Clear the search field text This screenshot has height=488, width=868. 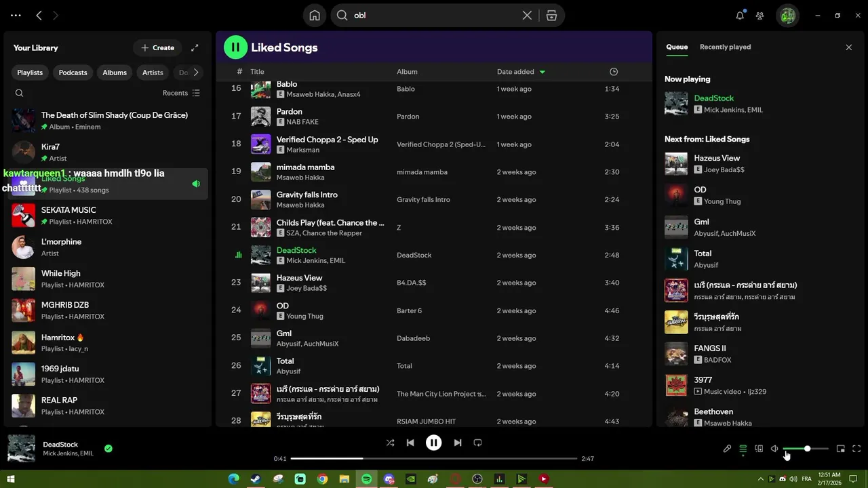527,16
